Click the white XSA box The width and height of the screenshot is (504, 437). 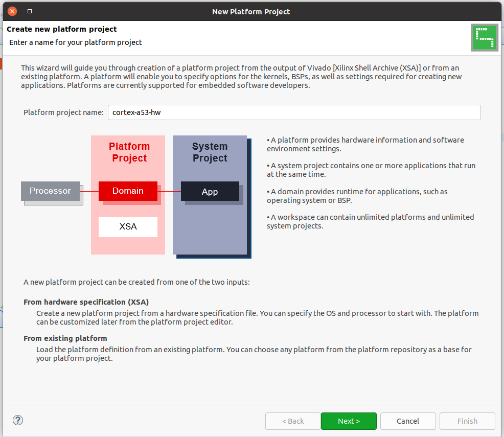pos(128,227)
